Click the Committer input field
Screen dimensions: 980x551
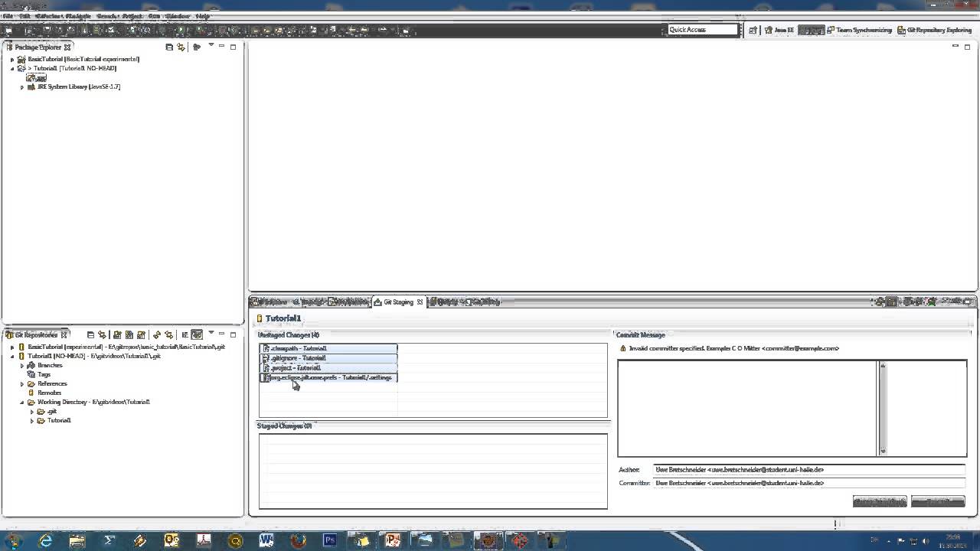(809, 483)
